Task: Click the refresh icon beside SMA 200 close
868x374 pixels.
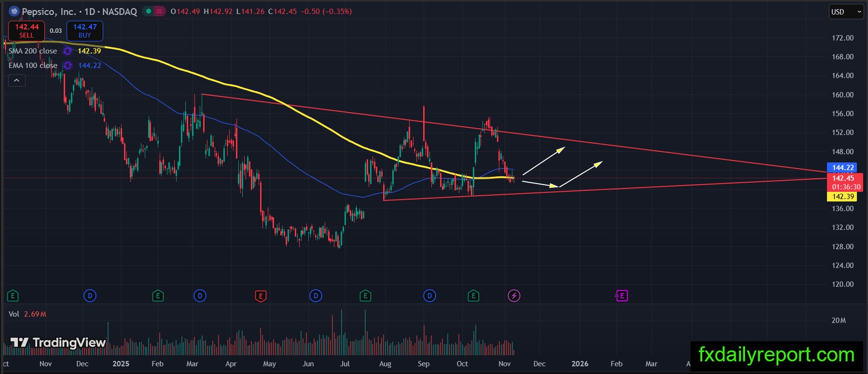Action: pos(68,51)
